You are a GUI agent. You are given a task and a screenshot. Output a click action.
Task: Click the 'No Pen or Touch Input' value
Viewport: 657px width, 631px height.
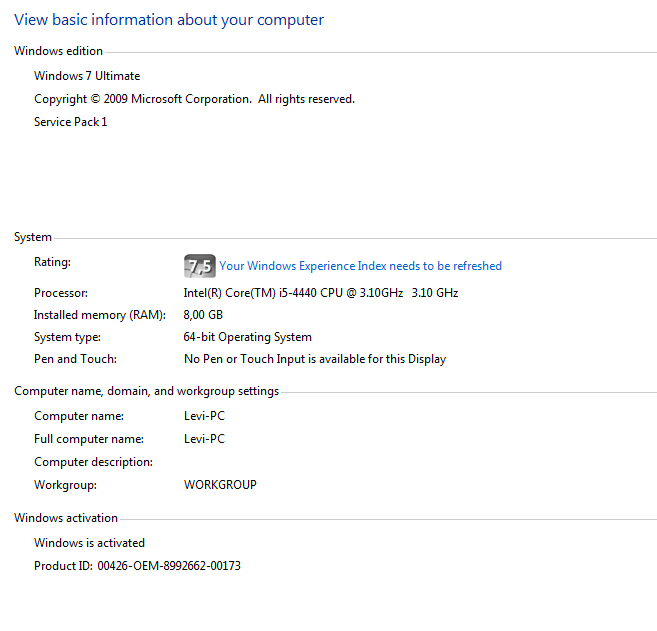pyautogui.click(x=315, y=359)
